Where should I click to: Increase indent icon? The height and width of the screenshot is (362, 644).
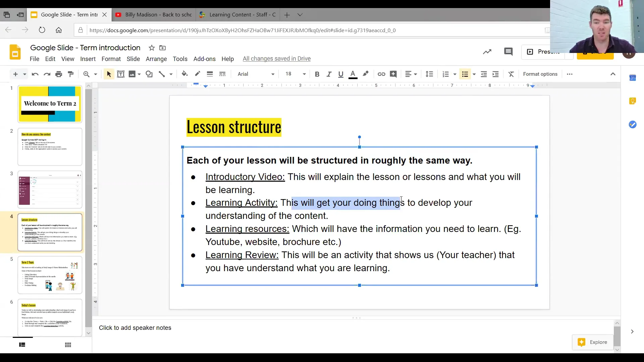(496, 74)
